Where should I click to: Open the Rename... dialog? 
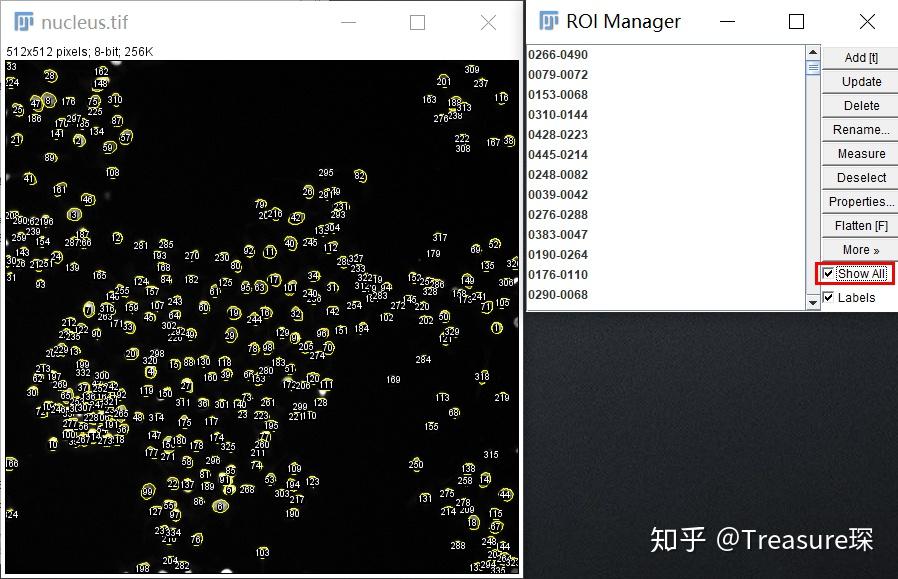coord(858,129)
